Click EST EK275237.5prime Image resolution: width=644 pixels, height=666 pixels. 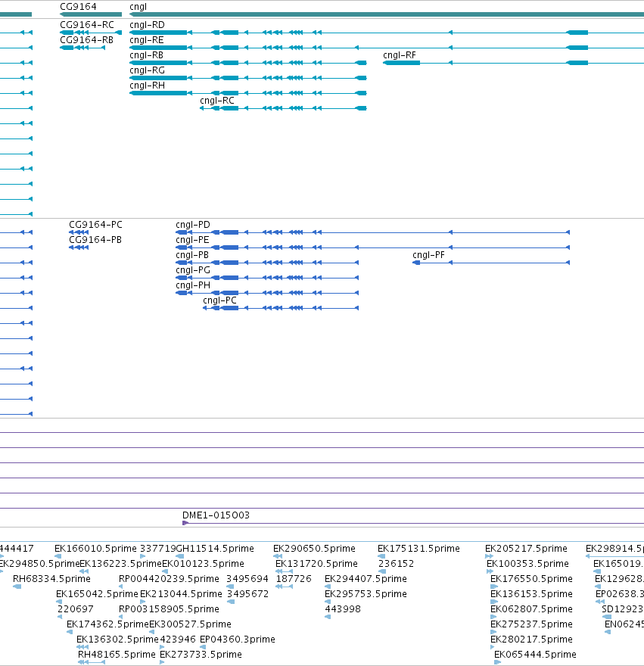[x=531, y=624]
